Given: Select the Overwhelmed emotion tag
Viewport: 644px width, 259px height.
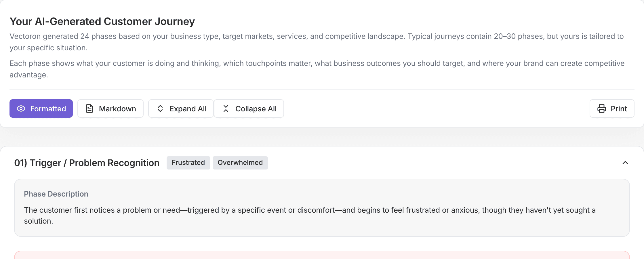Looking at the screenshot, I should [240, 163].
